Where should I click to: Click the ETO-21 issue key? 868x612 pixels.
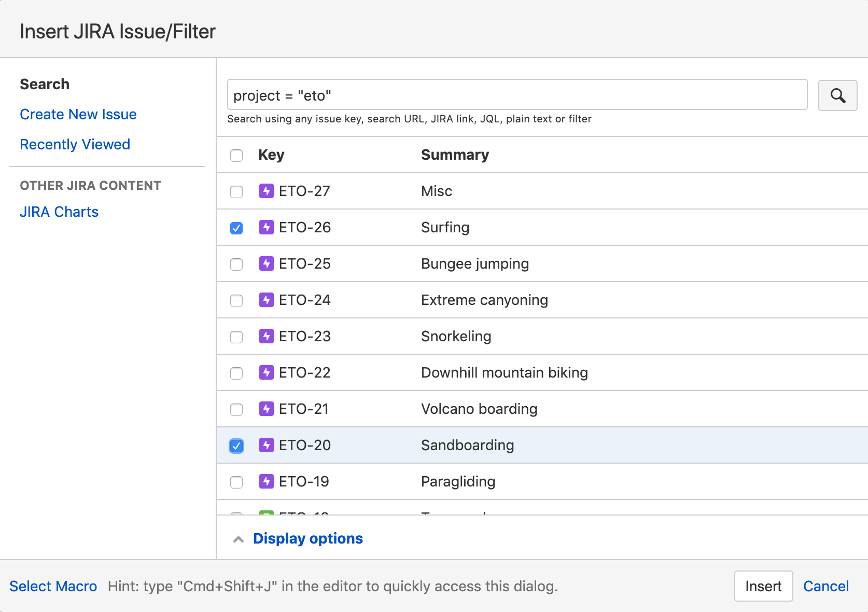pyautogui.click(x=304, y=409)
